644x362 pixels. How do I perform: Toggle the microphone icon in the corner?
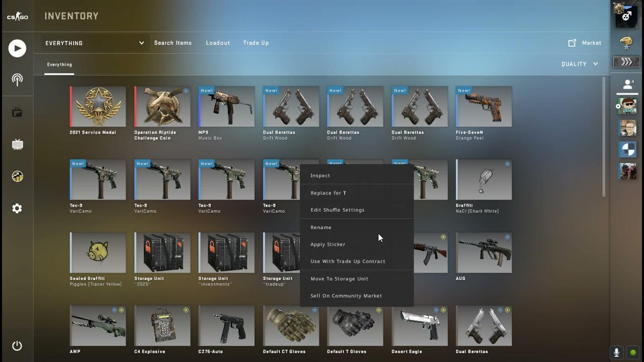tap(616, 352)
